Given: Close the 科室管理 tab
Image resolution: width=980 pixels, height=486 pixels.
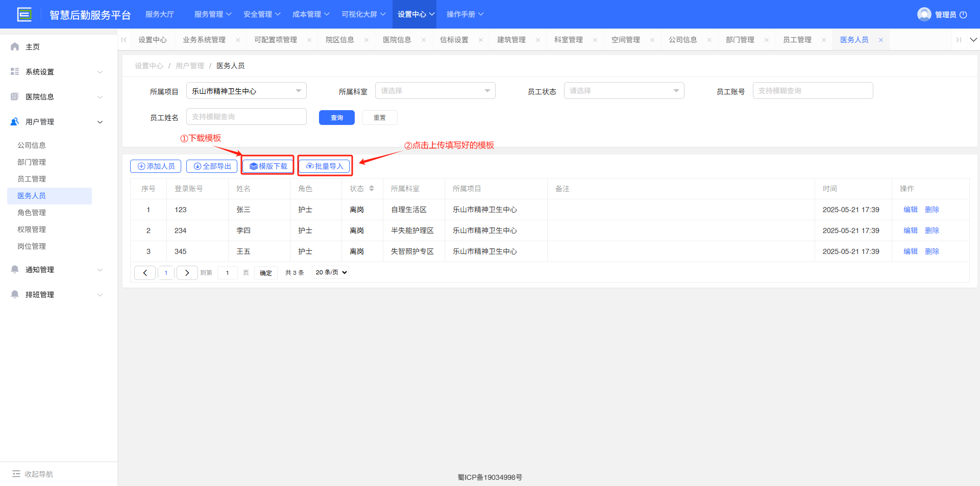Looking at the screenshot, I should 595,40.
